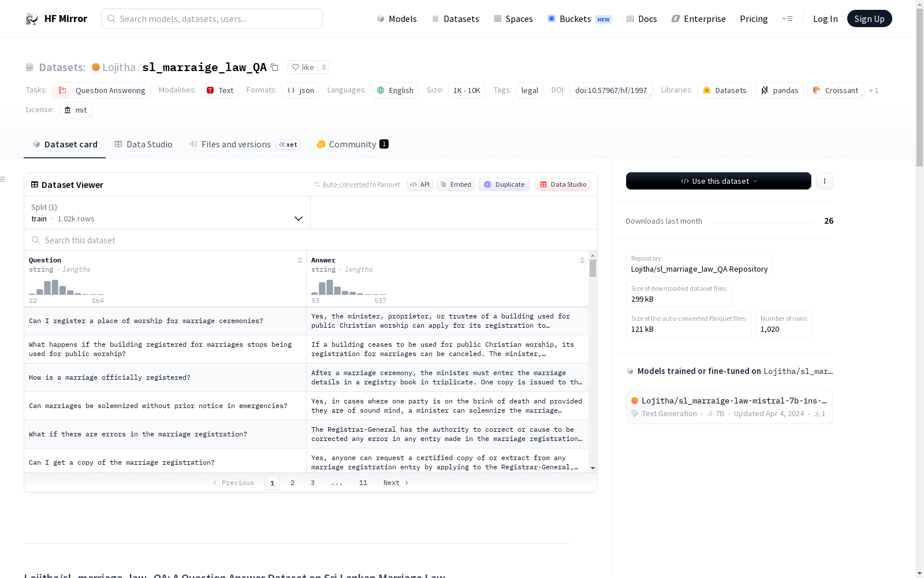
Task: Click the Question Answering task tag
Action: click(x=101, y=90)
